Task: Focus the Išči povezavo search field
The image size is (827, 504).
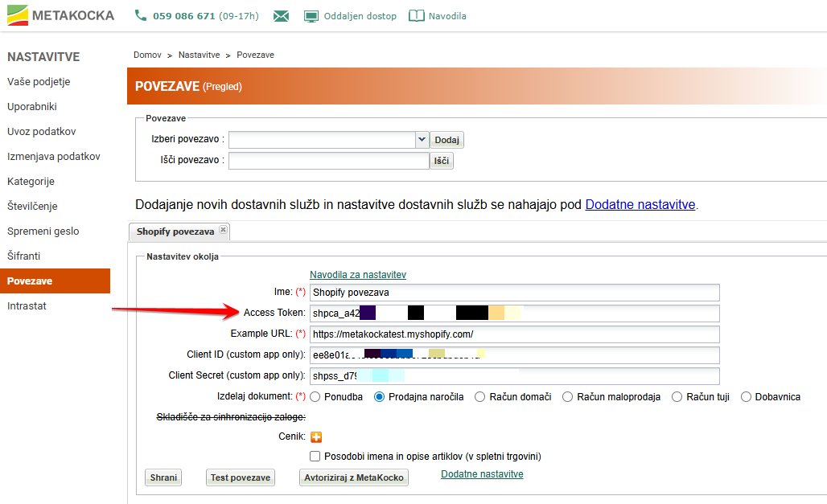Action: [x=329, y=161]
